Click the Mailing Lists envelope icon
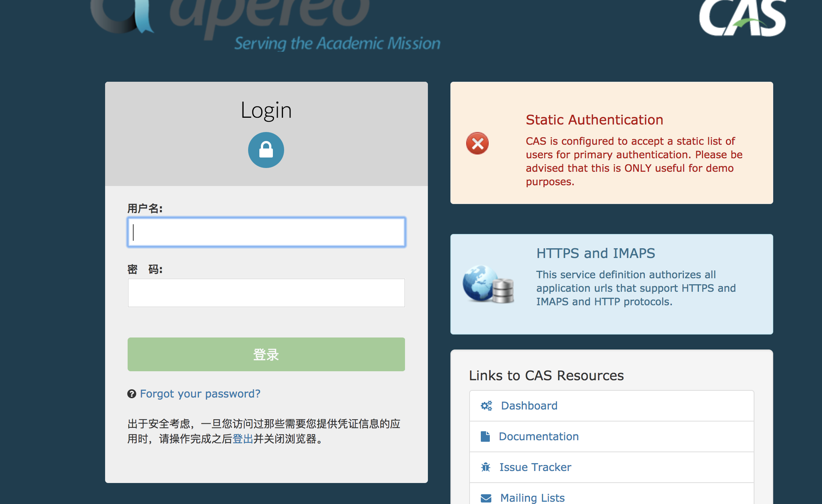Screen dimensions: 822x504 pyautogui.click(x=486, y=498)
